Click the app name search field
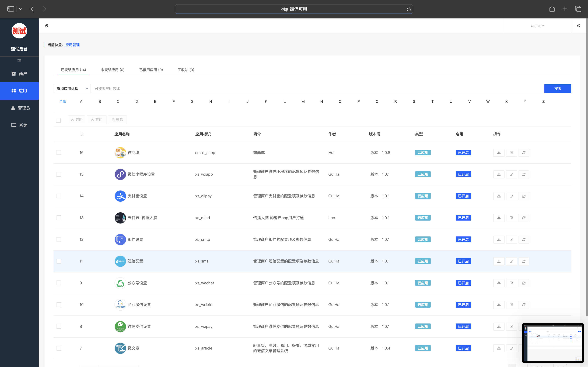This screenshot has width=588, height=367. coord(316,89)
